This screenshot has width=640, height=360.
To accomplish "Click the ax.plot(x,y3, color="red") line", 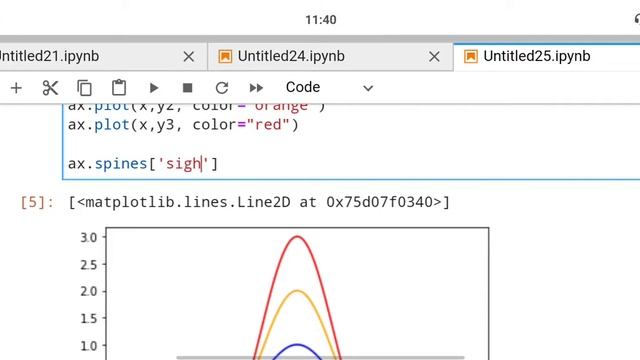I will tap(183, 124).
